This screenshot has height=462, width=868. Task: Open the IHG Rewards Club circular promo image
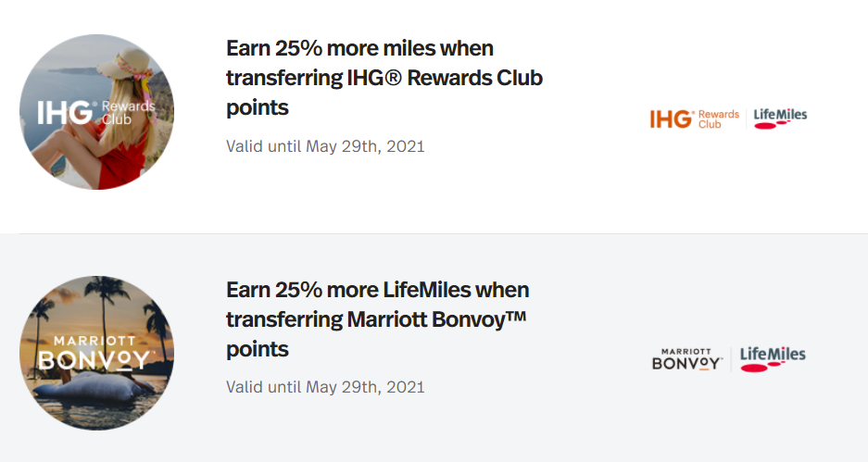click(x=97, y=112)
